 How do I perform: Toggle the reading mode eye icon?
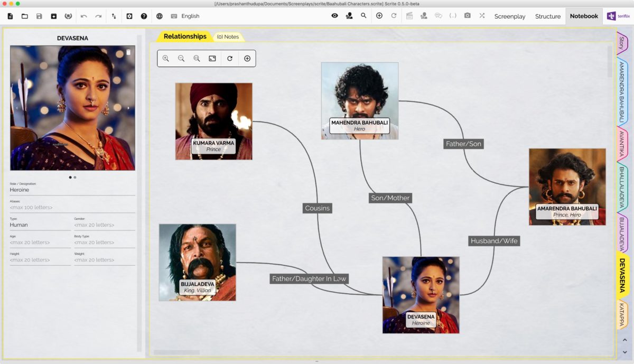(x=334, y=16)
